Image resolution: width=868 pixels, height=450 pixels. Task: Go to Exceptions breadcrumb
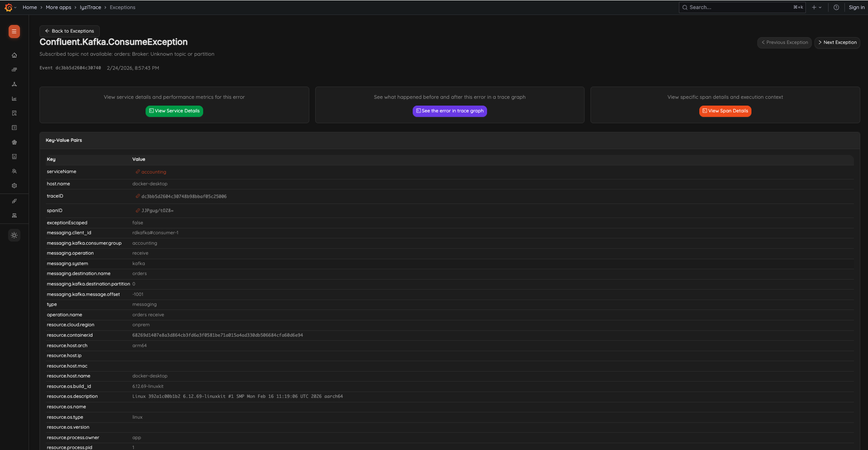click(x=122, y=7)
